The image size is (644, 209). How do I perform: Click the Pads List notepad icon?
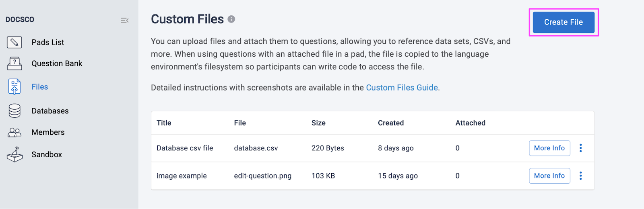[14, 42]
